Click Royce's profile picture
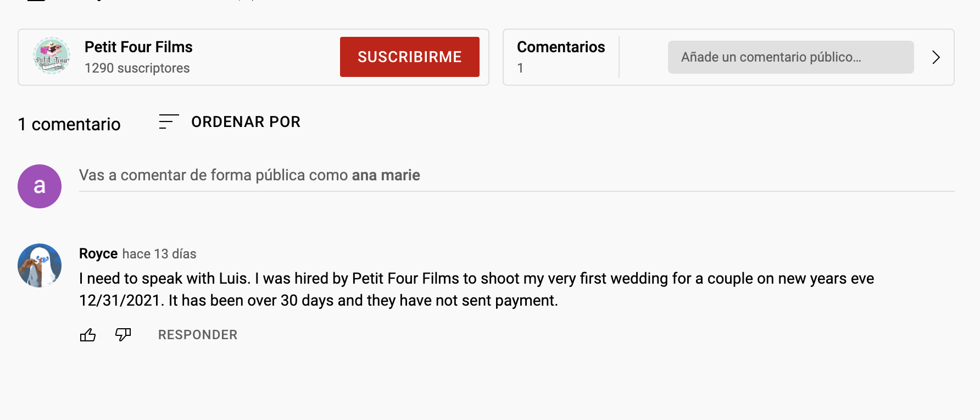The image size is (980, 420). point(40,266)
